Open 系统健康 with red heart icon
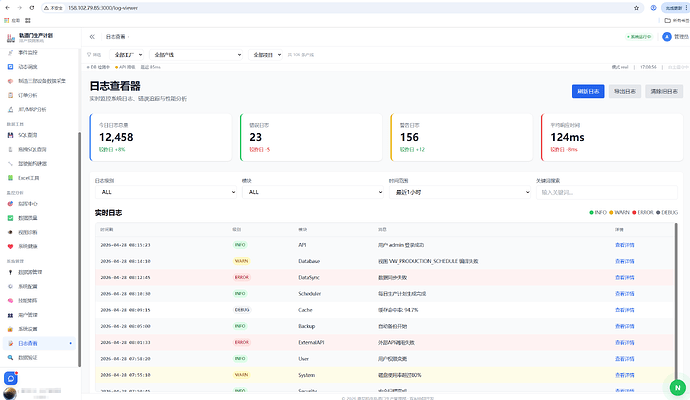Viewport: 690px width, 400px height. 28,246
